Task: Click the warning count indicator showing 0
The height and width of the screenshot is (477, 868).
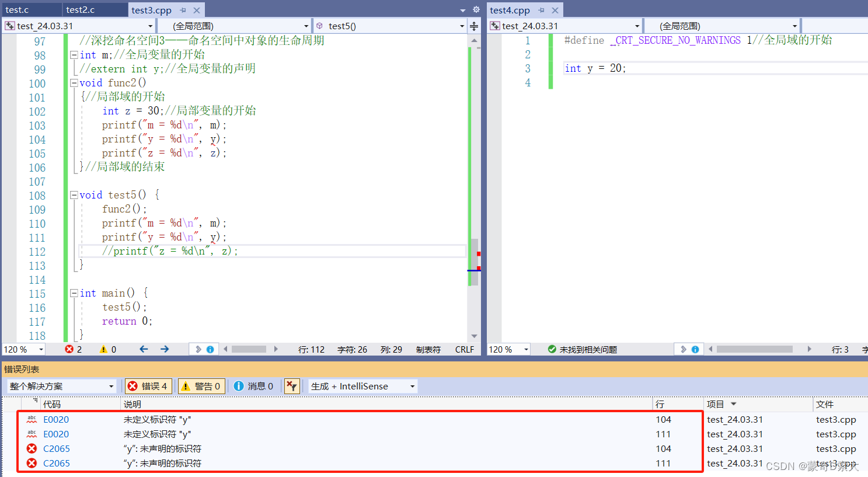Action: [x=107, y=349]
